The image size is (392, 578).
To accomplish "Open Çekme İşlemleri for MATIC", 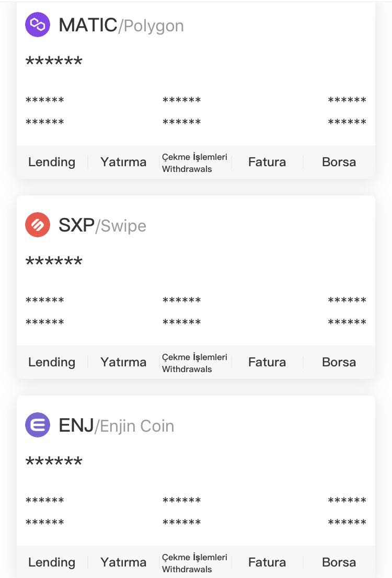I will (x=194, y=163).
